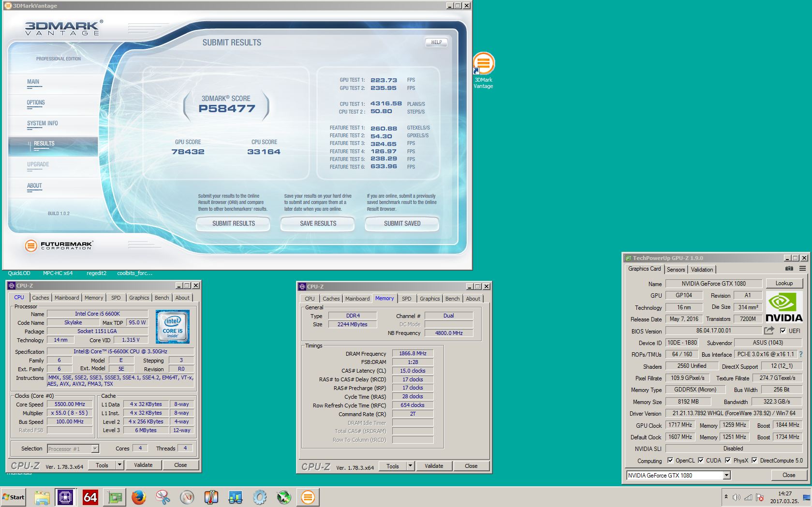The image size is (812, 507).
Task: Take a GPU-Z screenshot with camera icon
Action: point(789,269)
